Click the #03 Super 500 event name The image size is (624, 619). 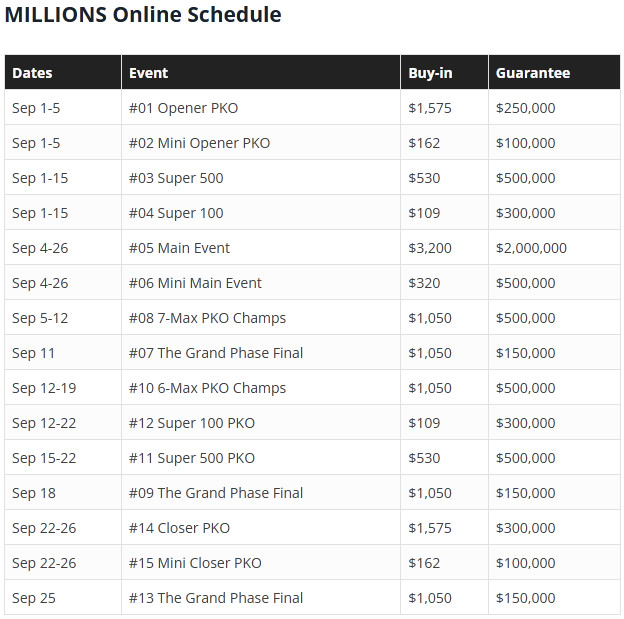[x=176, y=178]
